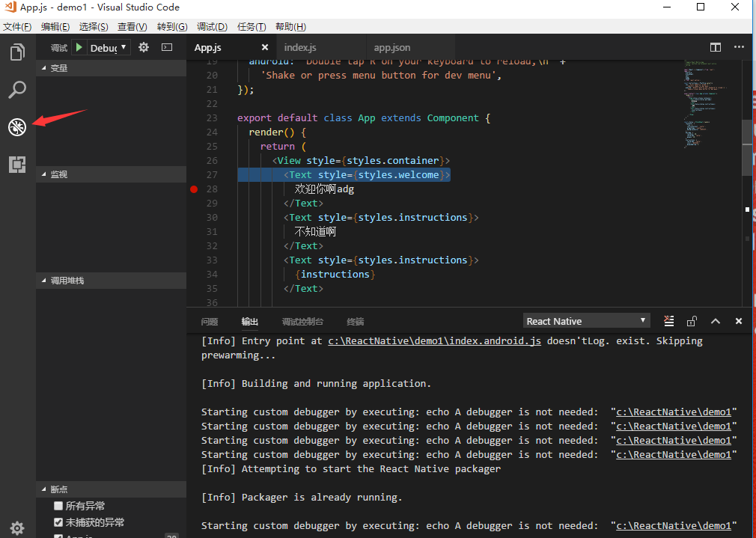
Task: Collapse the 调用堆栈 section
Action: pyautogui.click(x=111, y=280)
